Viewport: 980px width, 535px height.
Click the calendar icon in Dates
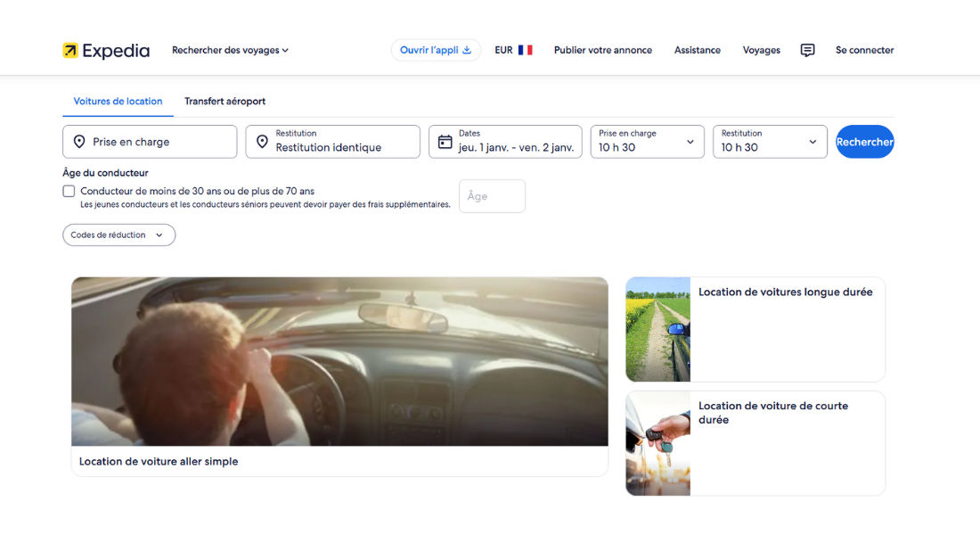[445, 142]
